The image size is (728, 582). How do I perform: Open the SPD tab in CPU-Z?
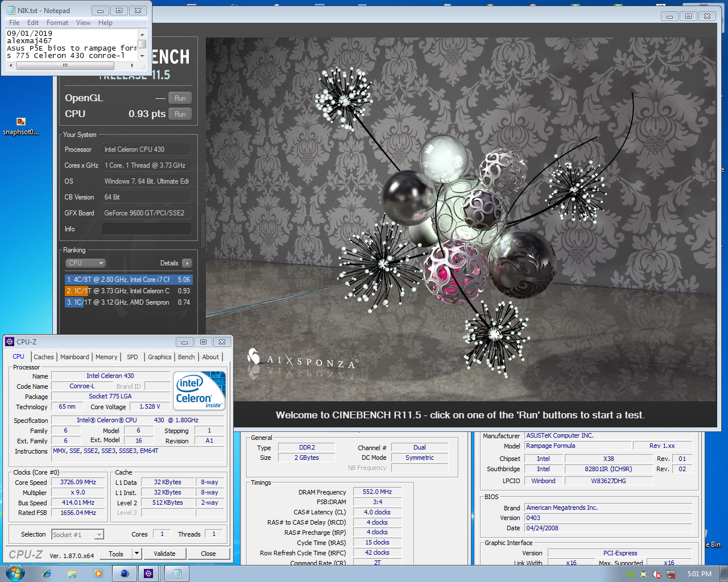coord(132,357)
